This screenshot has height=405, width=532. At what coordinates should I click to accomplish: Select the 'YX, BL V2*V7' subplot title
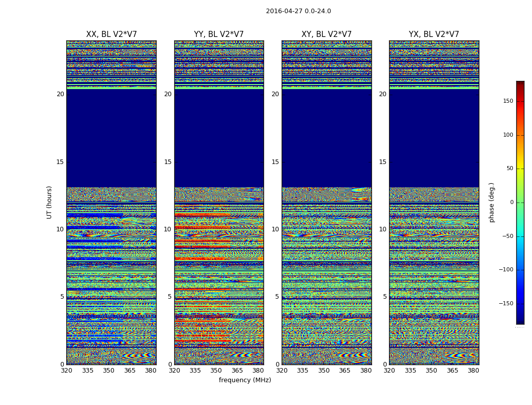pyautogui.click(x=434, y=34)
